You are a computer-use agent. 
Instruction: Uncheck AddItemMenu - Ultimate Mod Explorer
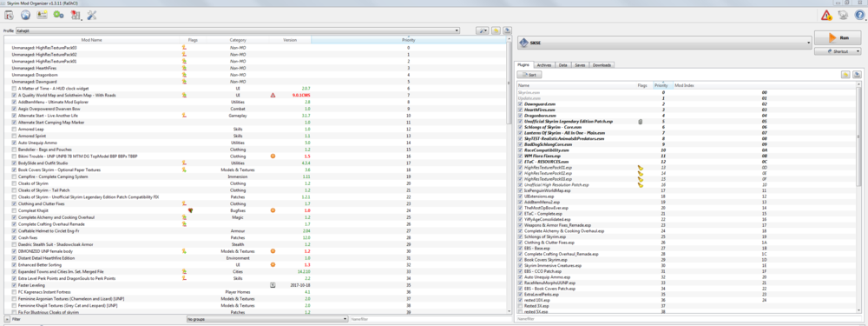point(14,102)
